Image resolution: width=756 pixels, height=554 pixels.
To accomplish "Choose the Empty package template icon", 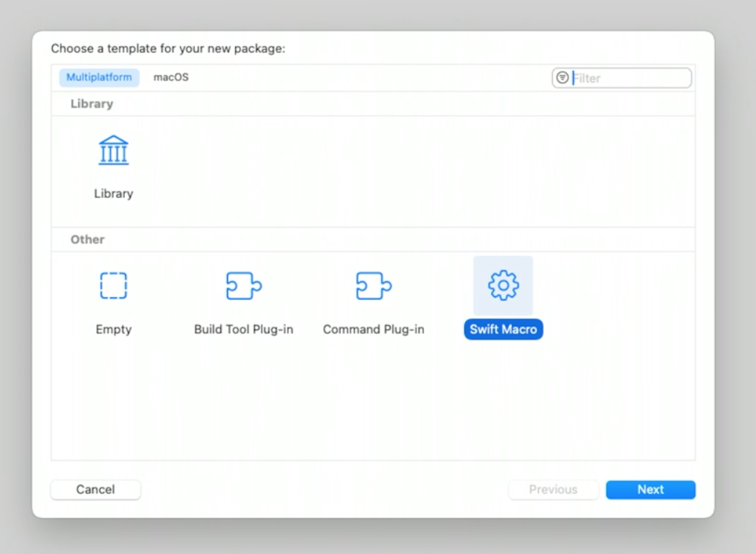I will (113, 286).
